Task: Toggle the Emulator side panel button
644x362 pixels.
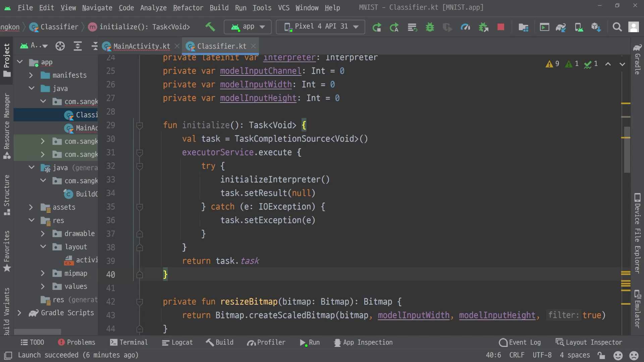Action: 637,308
